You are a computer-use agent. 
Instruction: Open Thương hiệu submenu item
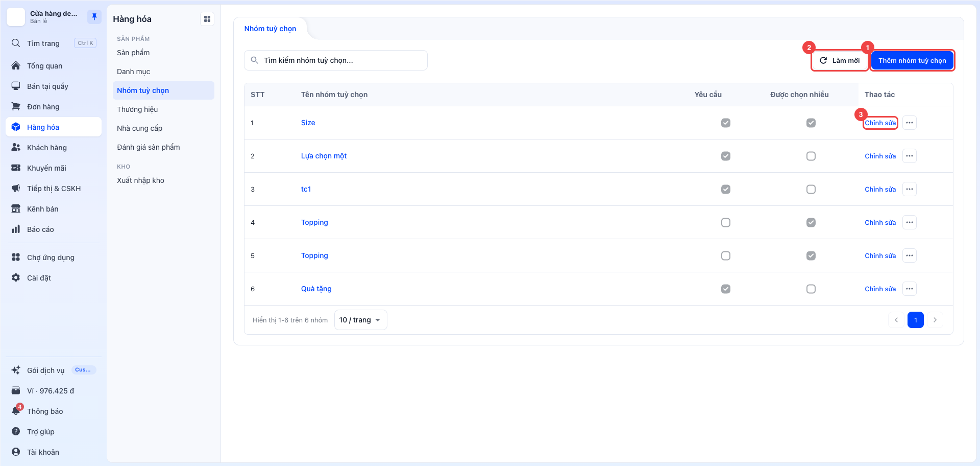point(163,109)
